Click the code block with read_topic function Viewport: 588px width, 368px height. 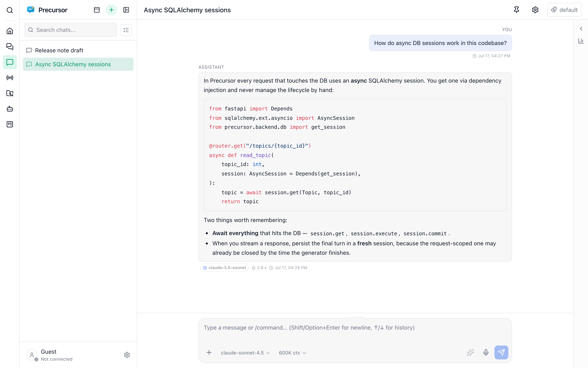pyautogui.click(x=355, y=155)
